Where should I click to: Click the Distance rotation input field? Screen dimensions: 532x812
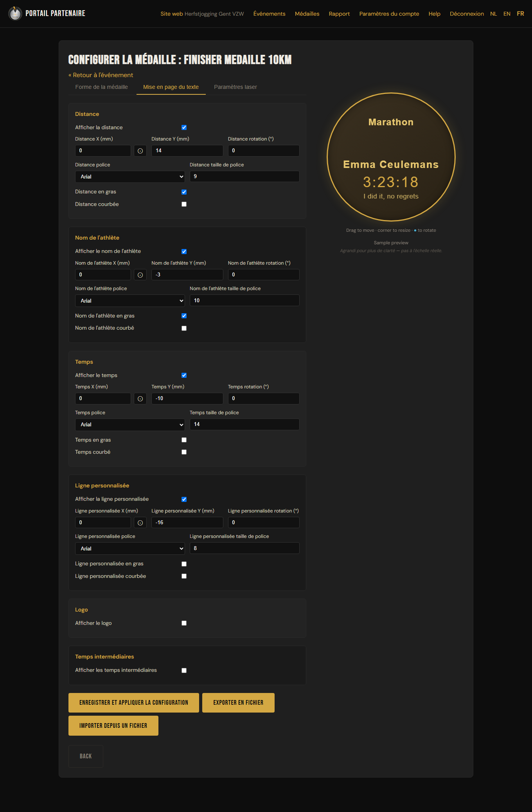tap(264, 151)
